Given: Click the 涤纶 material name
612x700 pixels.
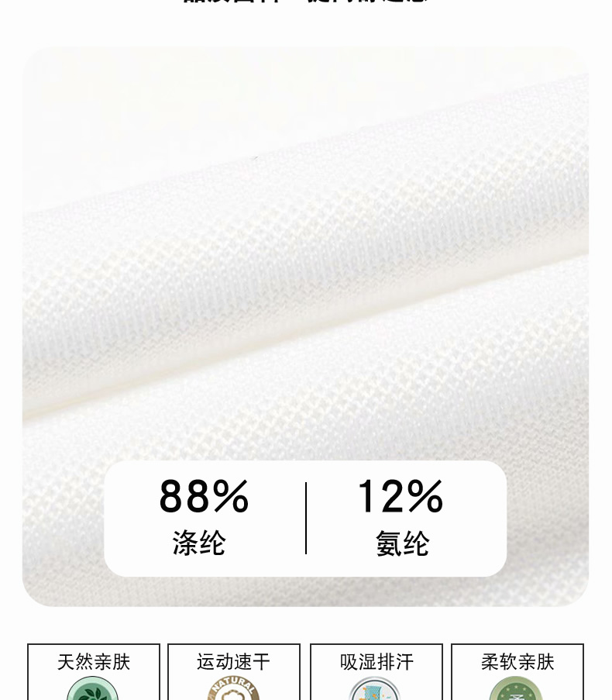Looking at the screenshot, I should [x=199, y=543].
